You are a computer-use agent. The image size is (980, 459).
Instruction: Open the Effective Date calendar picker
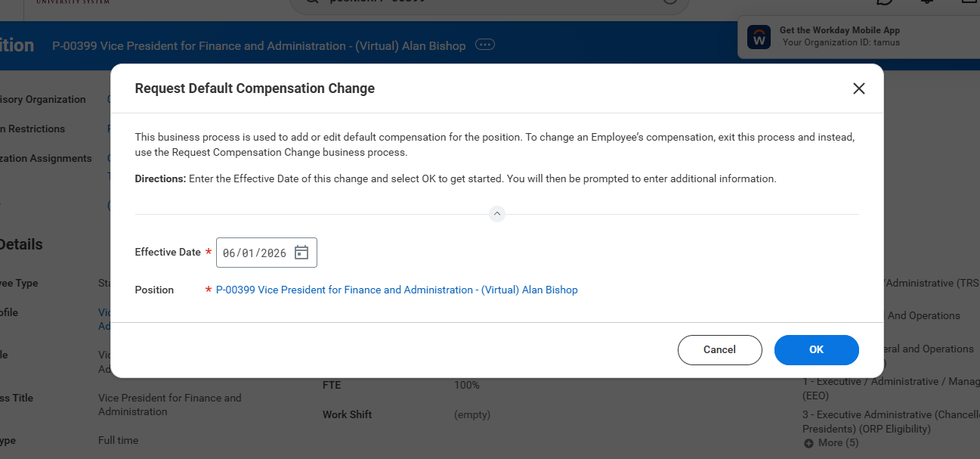(x=301, y=253)
